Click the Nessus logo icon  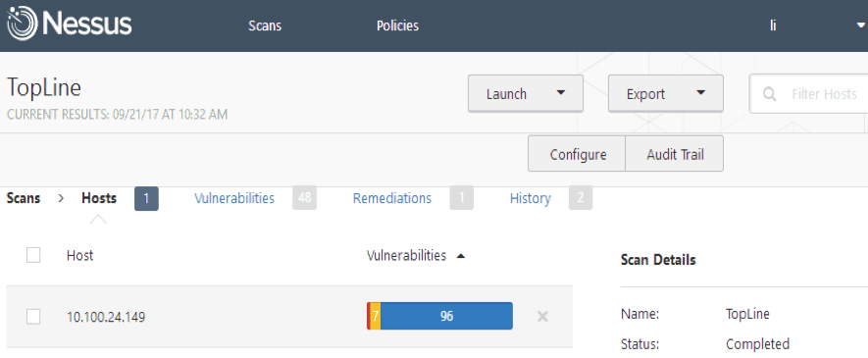22,26
